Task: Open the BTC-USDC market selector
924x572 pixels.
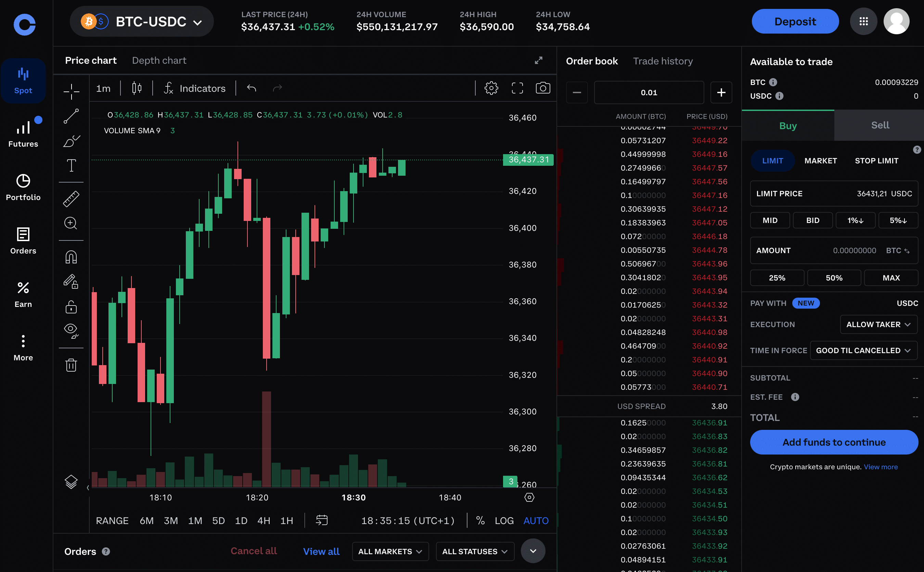Action: pyautogui.click(x=142, y=22)
